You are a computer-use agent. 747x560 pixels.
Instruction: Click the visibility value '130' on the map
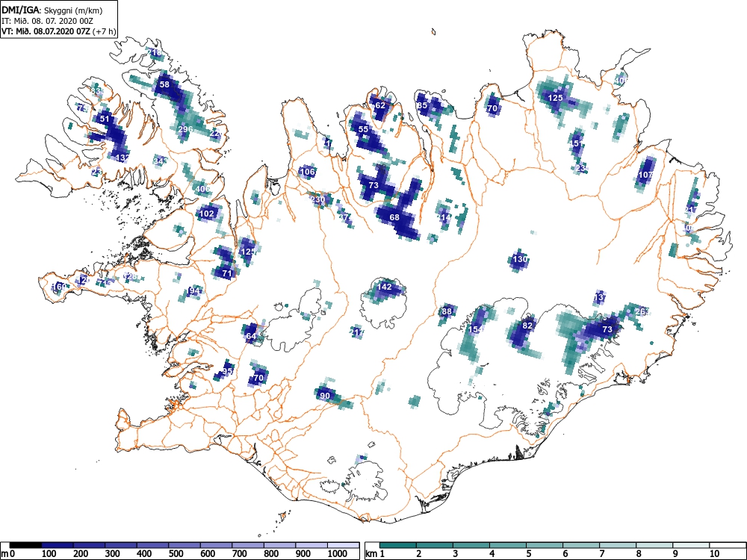tap(520, 259)
